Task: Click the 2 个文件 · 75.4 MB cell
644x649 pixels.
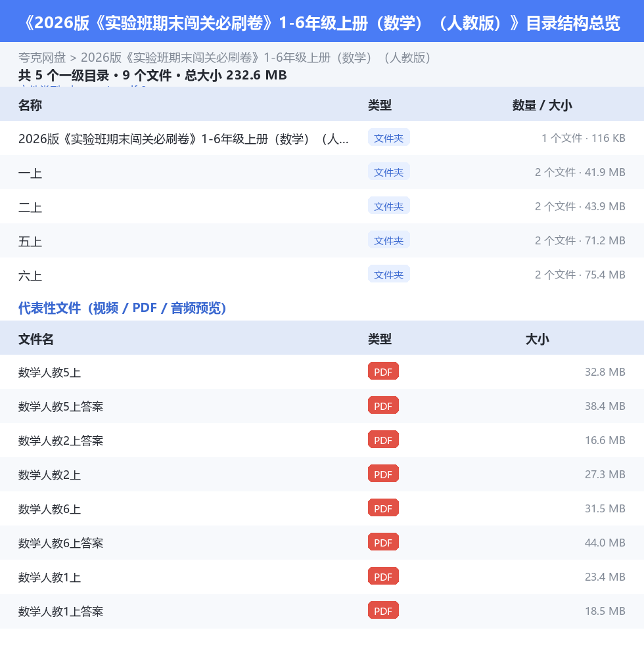Action: point(580,275)
